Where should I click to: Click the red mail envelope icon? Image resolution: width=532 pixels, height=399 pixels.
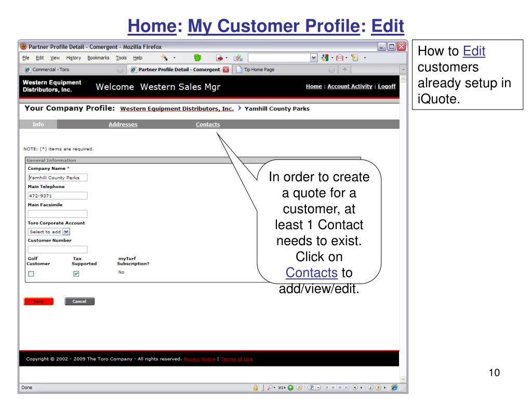[340, 58]
